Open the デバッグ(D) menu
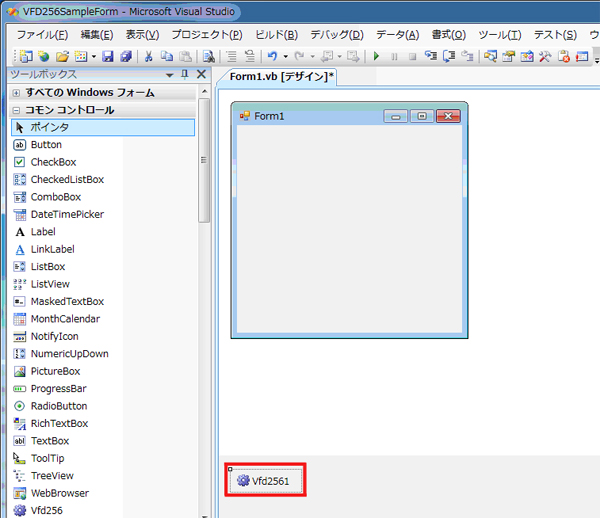 click(x=337, y=35)
